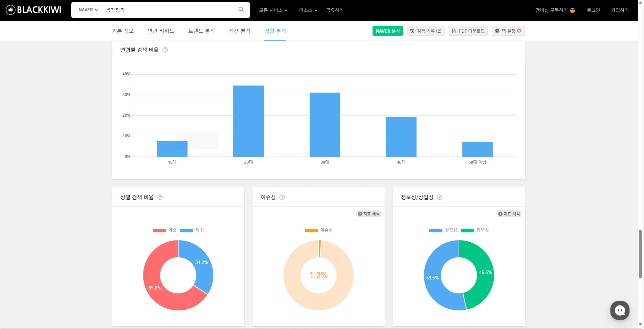Click the BLACKKIWI logo
Screen dimensions: 644x329
33,10
